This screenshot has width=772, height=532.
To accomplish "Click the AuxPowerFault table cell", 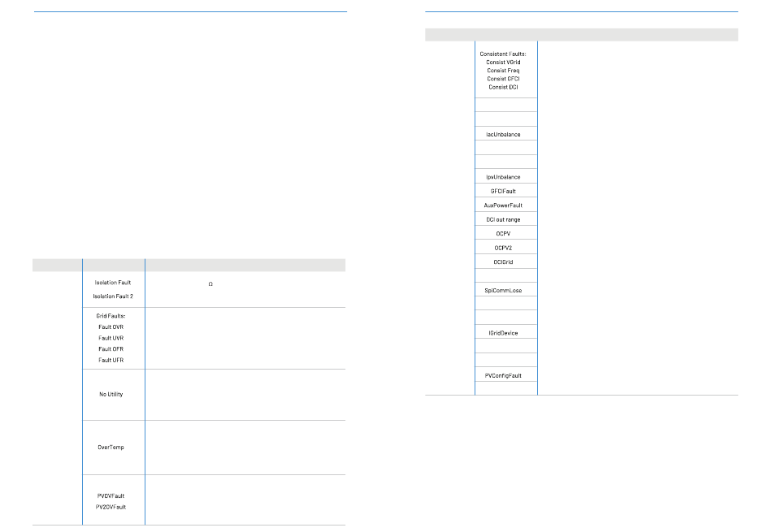I will pyautogui.click(x=505, y=205).
